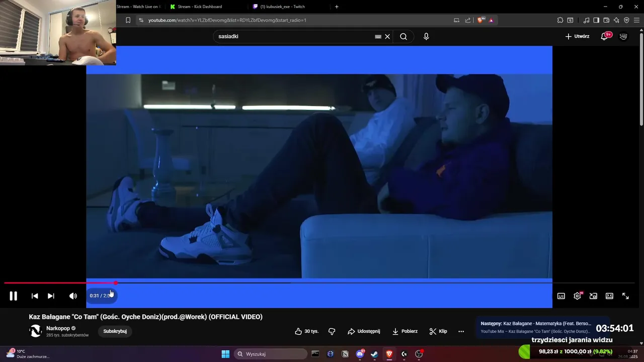This screenshot has width=644, height=362.
Task: Open YouTube account avatar menu
Action: point(623,36)
